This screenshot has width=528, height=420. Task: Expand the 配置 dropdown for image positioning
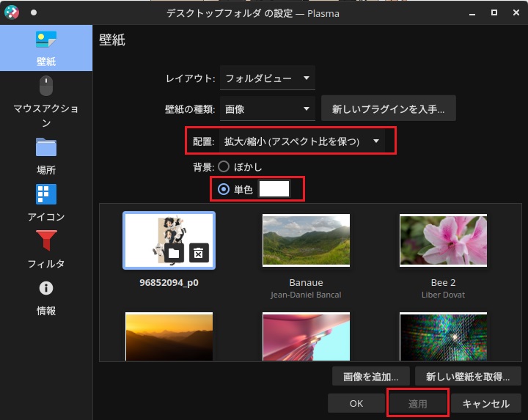302,141
